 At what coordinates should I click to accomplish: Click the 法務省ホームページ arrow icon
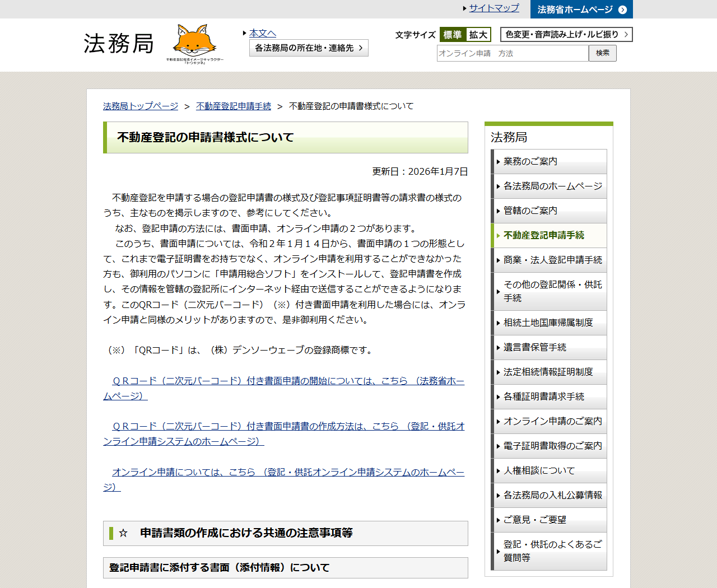622,10
